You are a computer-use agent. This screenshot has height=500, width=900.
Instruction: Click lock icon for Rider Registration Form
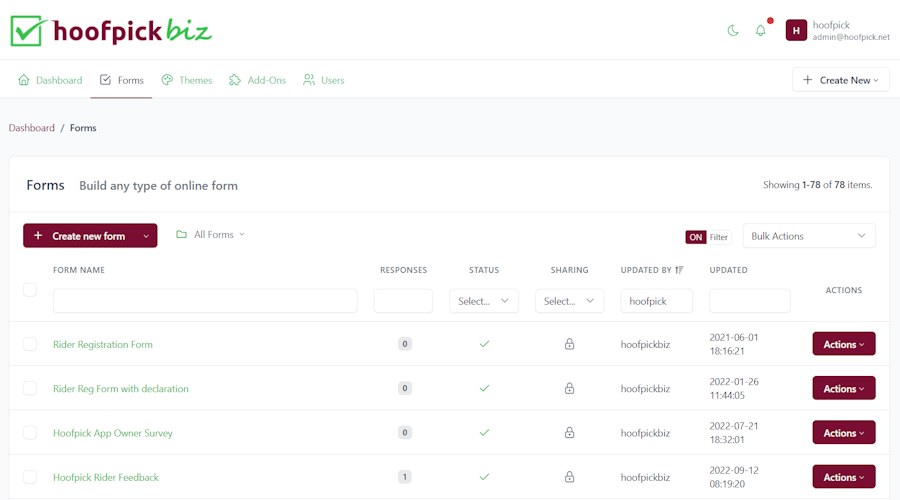[x=569, y=344]
